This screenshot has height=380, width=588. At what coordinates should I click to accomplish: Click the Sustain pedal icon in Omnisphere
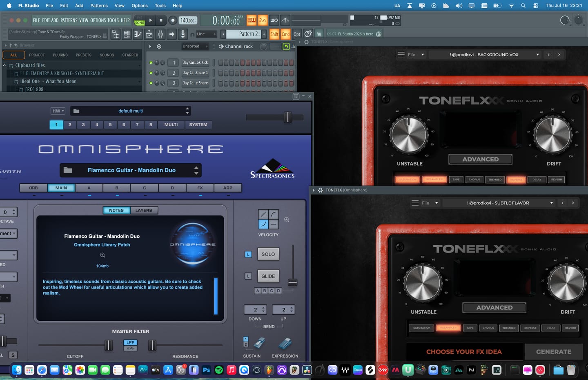[259, 344]
